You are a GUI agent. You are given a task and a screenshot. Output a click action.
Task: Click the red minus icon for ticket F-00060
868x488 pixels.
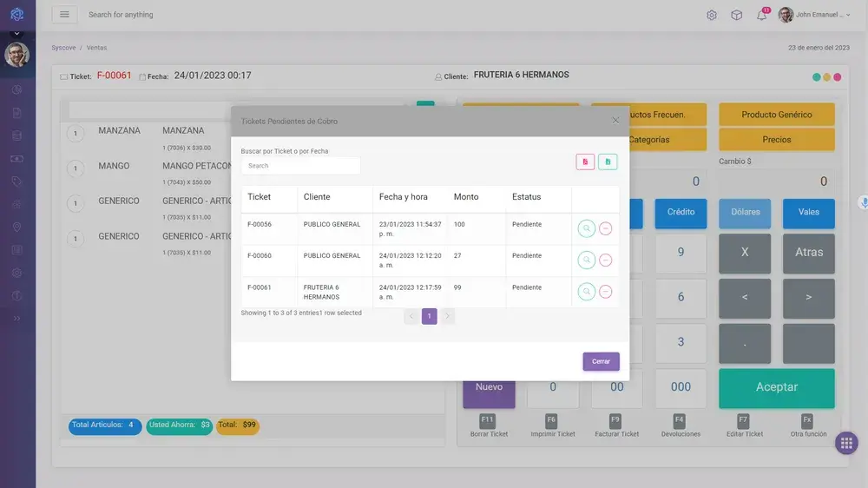[x=606, y=260]
